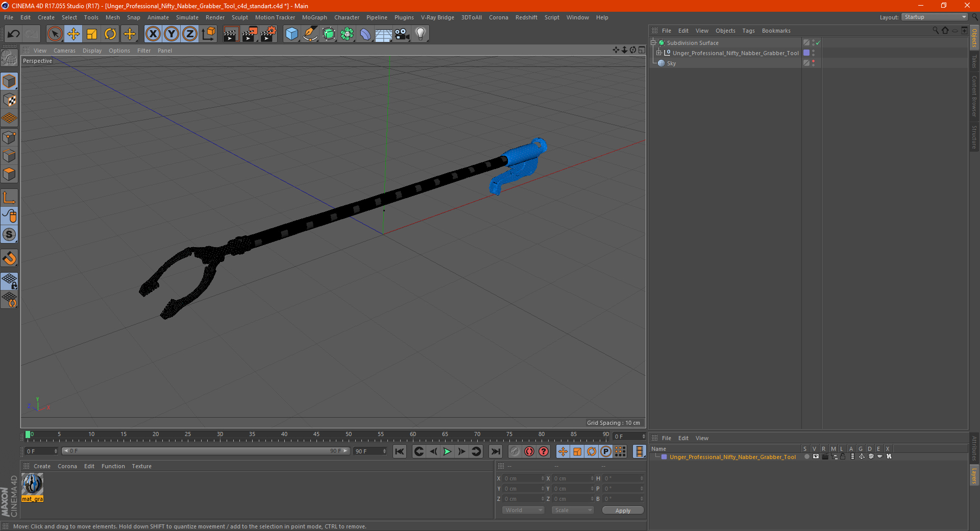Toggle position keyframe recording icon
Viewport: 980px width, 531px height.
(x=562, y=451)
